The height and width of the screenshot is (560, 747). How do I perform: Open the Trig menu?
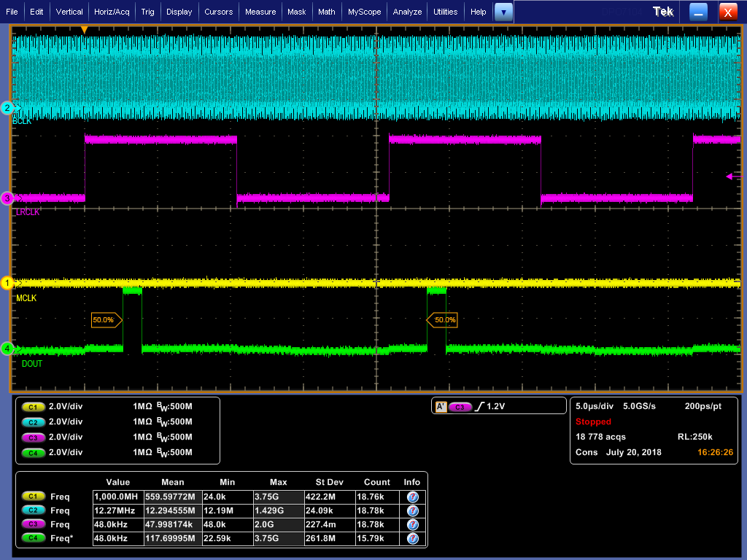coord(147,12)
